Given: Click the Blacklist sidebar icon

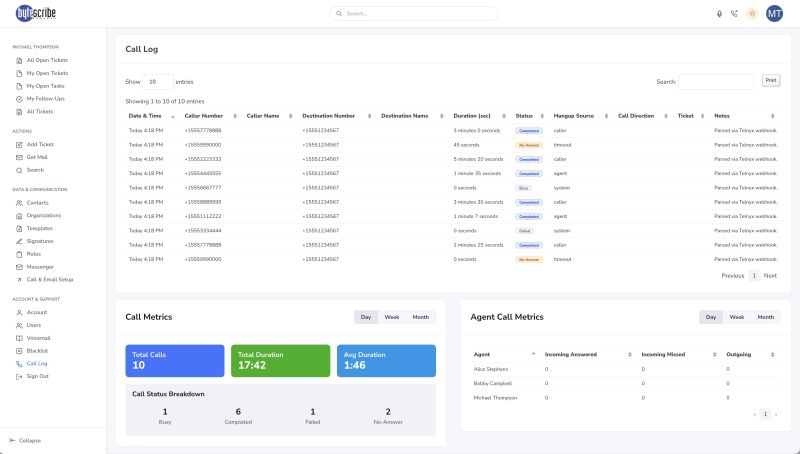Looking at the screenshot, I should pyautogui.click(x=18, y=351).
